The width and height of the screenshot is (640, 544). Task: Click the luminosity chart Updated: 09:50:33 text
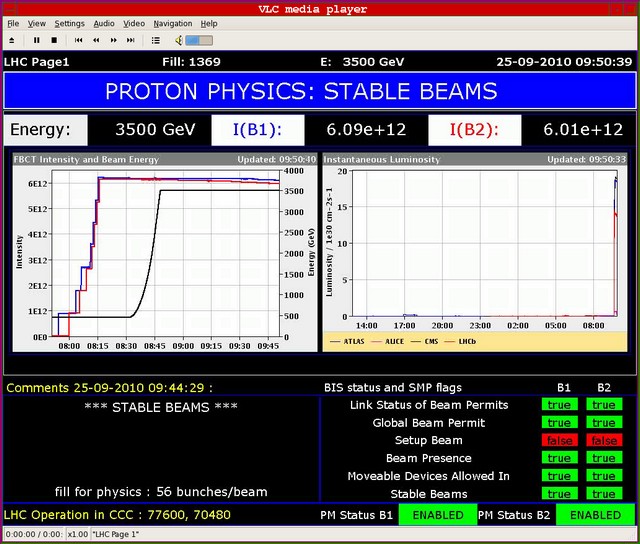point(587,159)
